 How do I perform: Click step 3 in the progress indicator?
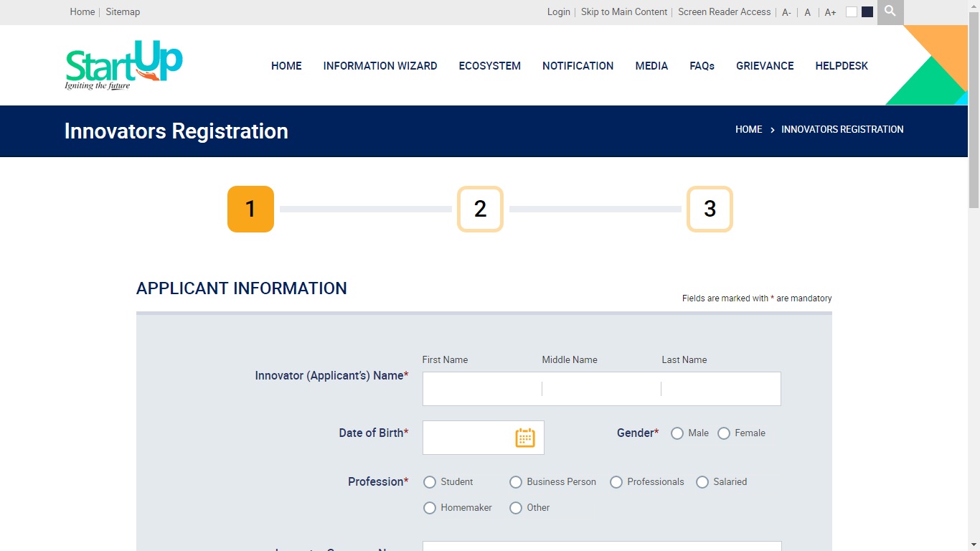(709, 209)
